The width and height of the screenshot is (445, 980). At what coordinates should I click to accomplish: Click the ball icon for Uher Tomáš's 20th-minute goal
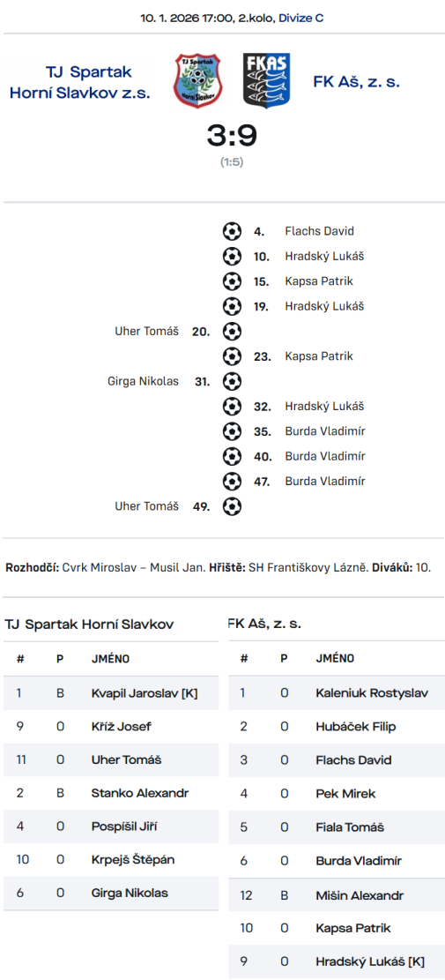(232, 332)
